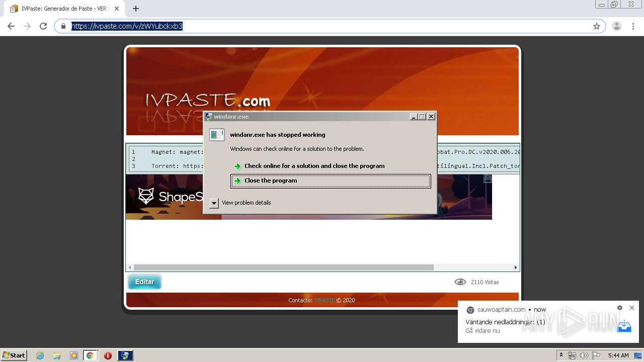Image resolution: width=644 pixels, height=362 pixels.
Task: Go back to the previous page
Action: (x=11, y=26)
